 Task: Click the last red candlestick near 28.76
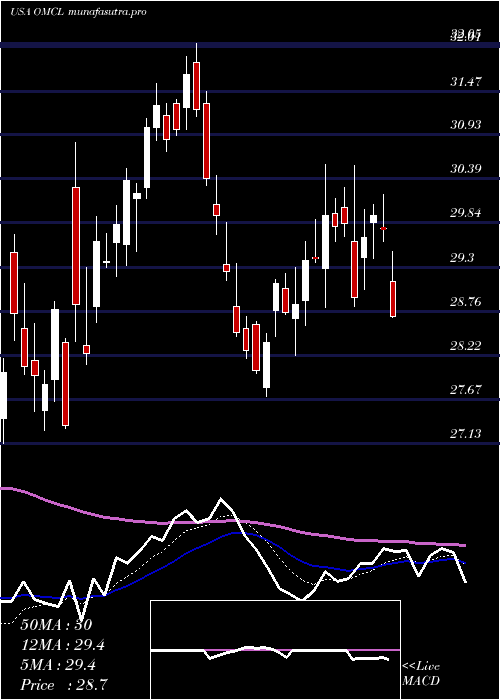(393, 299)
